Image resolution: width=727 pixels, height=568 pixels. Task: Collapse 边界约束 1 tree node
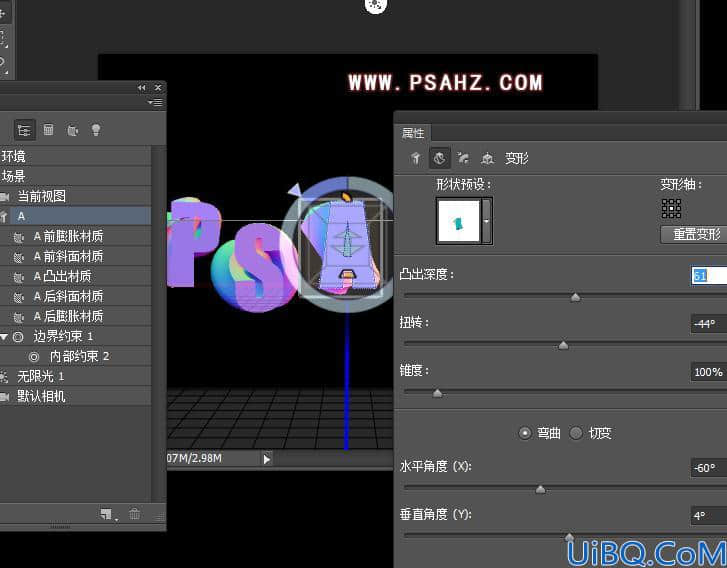tap(4, 337)
